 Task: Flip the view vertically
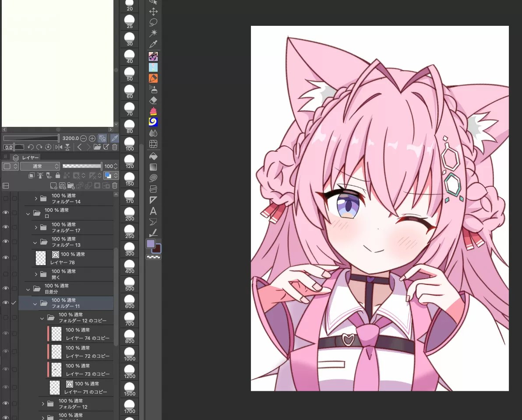67,147
